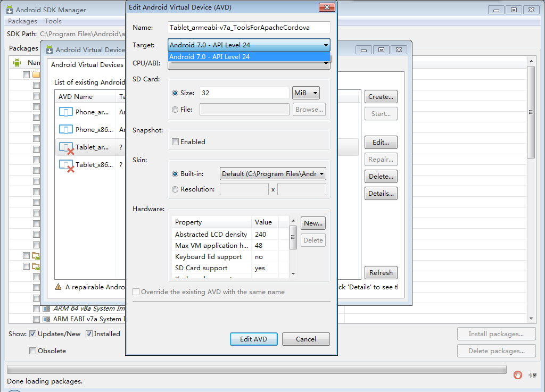The image size is (545, 392).
Task: Select the SD Card File radio button
Action: [x=175, y=110]
